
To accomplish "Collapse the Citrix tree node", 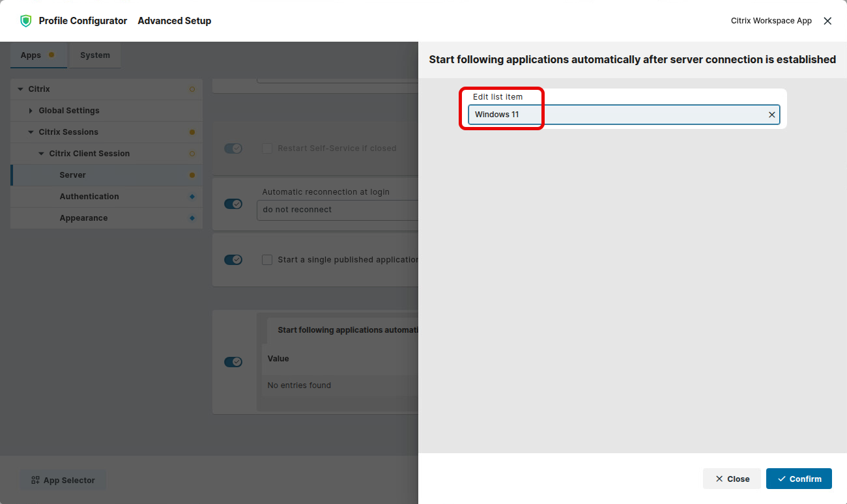I will (20, 89).
